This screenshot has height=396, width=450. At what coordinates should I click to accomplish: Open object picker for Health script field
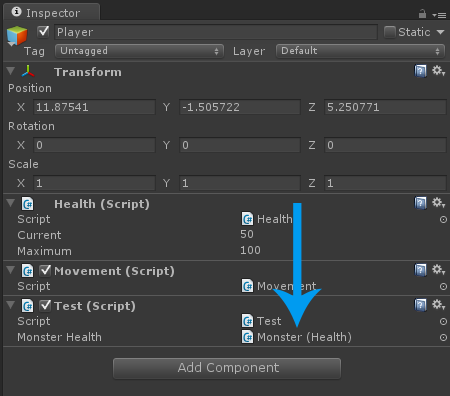(x=443, y=219)
